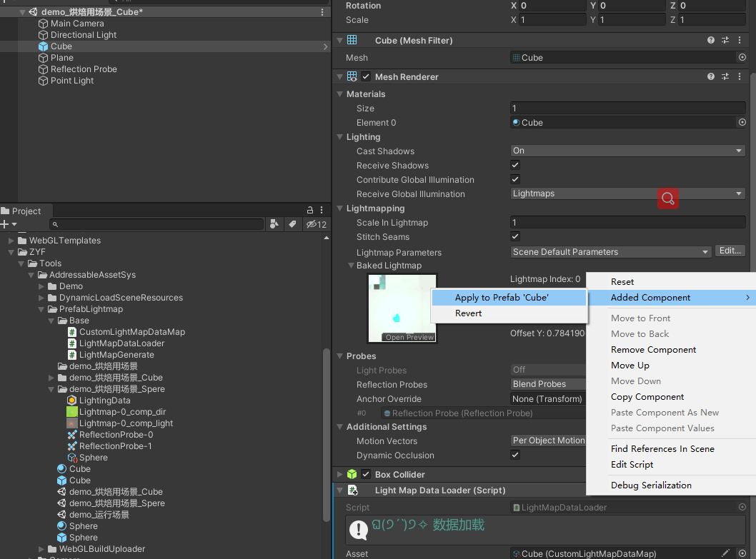
Task: Open Cast Shadows dropdown
Action: [x=628, y=151]
